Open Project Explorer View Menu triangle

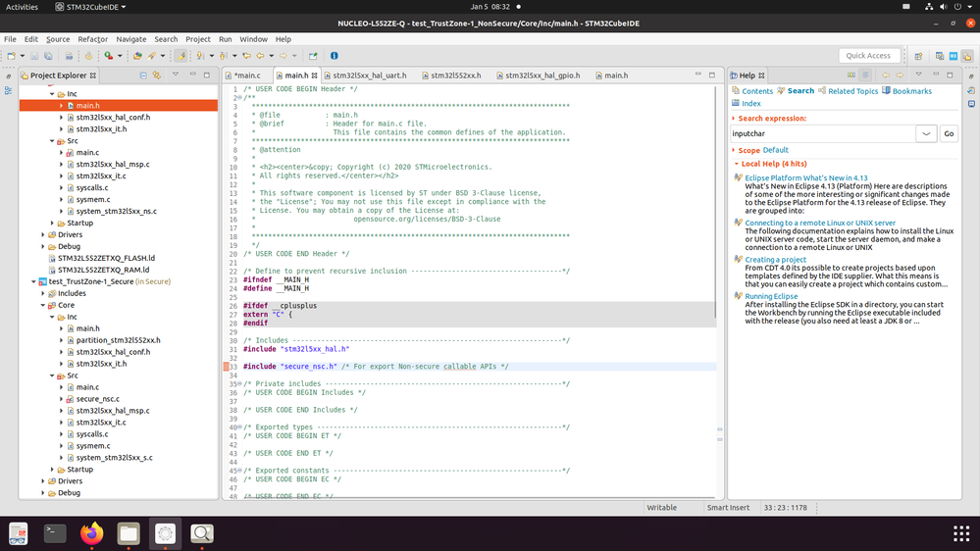pyautogui.click(x=176, y=75)
